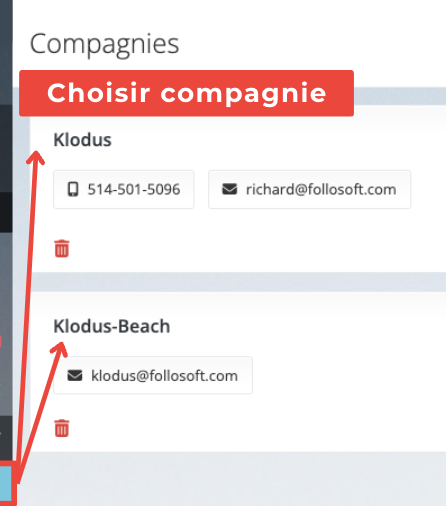Image resolution: width=446 pixels, height=506 pixels.
Task: Delete the Klodus company via trash icon
Action: click(x=62, y=248)
